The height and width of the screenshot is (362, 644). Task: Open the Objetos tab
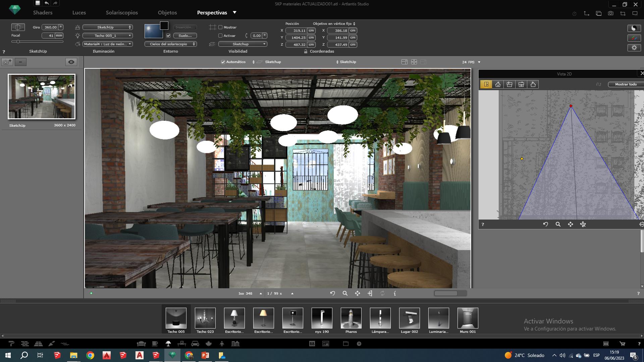click(x=167, y=12)
